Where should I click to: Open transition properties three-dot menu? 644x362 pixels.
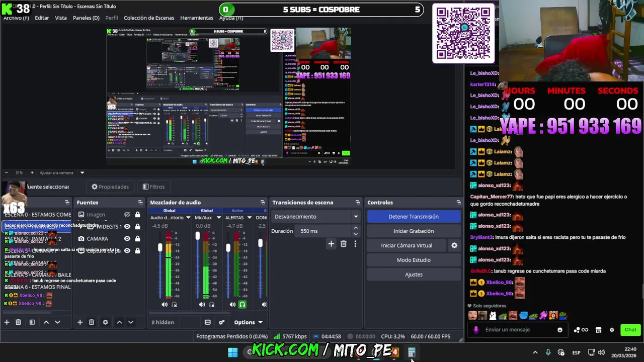click(x=355, y=244)
